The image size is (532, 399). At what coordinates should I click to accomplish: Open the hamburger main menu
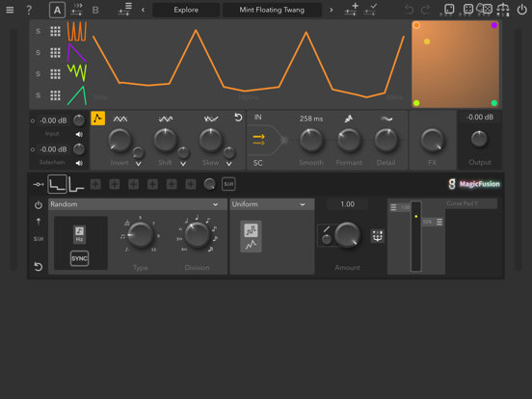tap(10, 10)
